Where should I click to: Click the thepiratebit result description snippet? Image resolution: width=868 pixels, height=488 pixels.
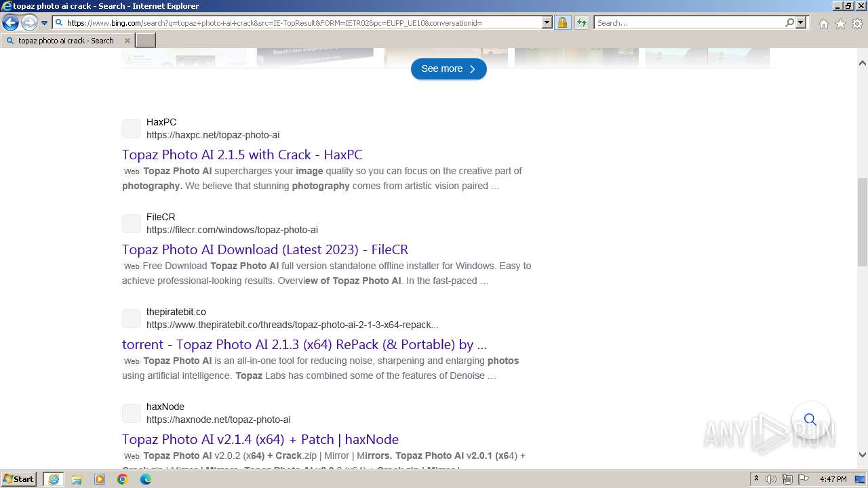pyautogui.click(x=321, y=368)
